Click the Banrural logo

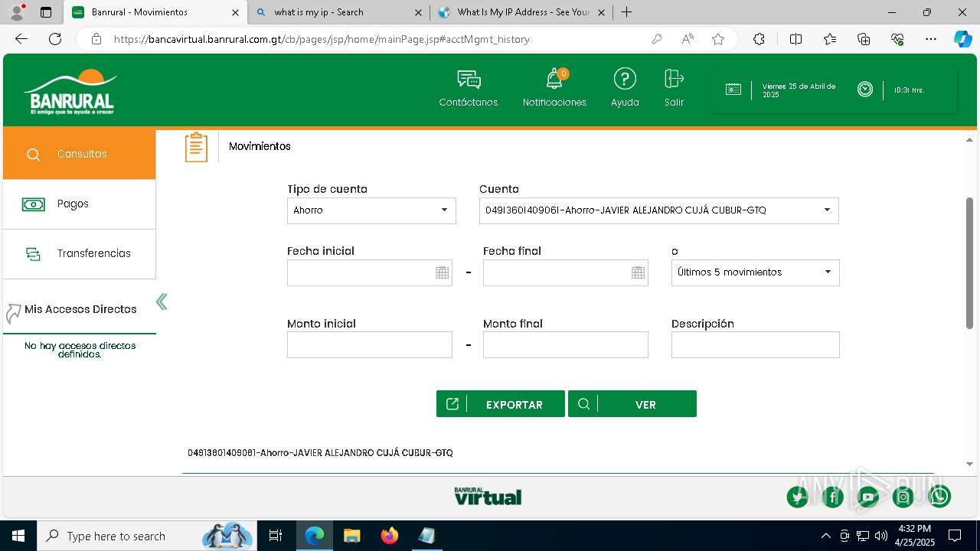[x=70, y=93]
